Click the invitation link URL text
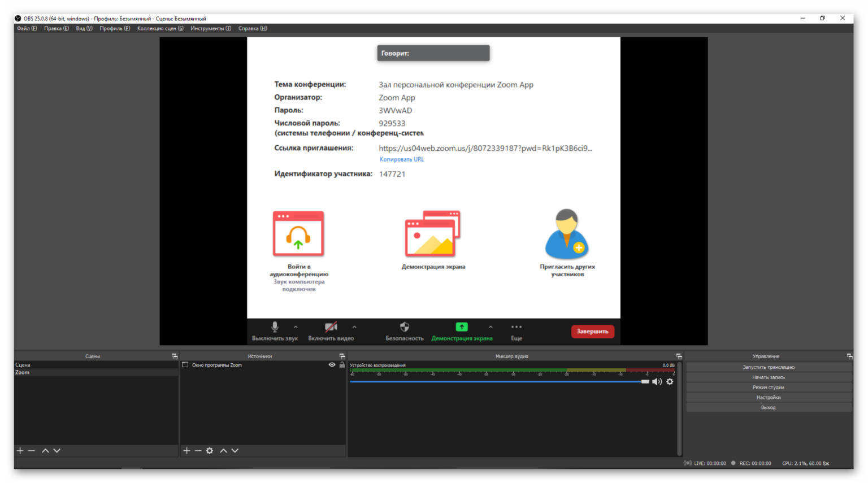The image size is (868, 483). point(485,148)
